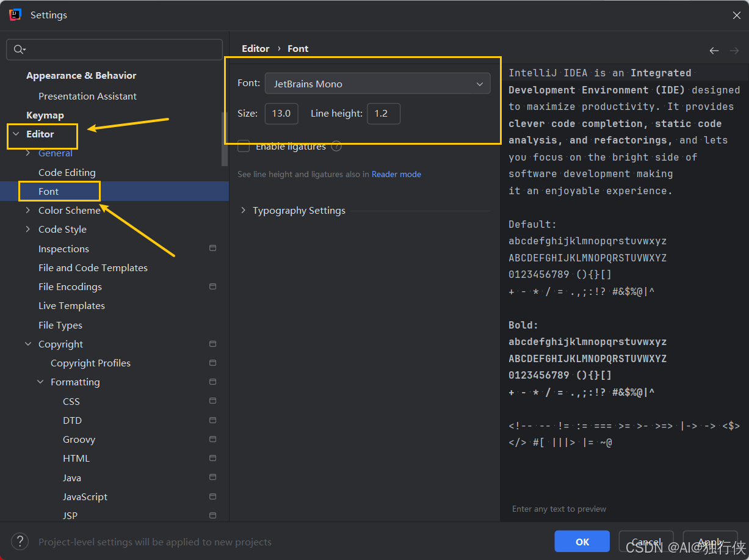Select CSS under Formatting

tap(71, 401)
